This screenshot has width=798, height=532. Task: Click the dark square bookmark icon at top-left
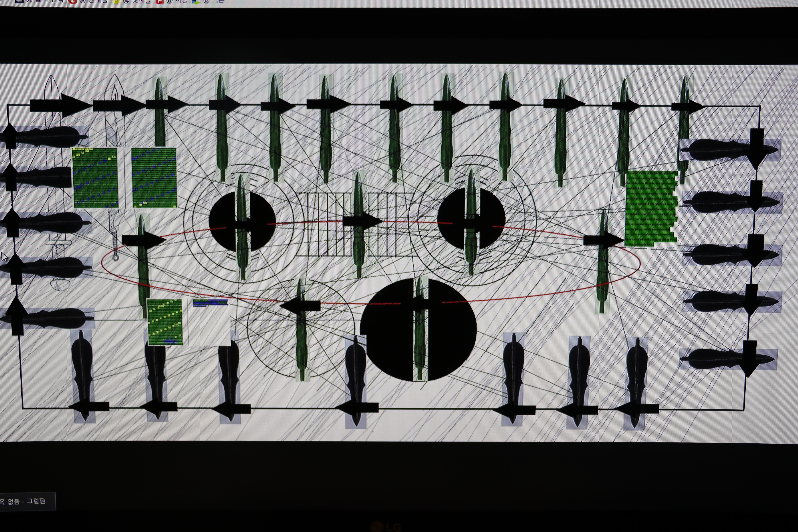click(x=19, y=1)
